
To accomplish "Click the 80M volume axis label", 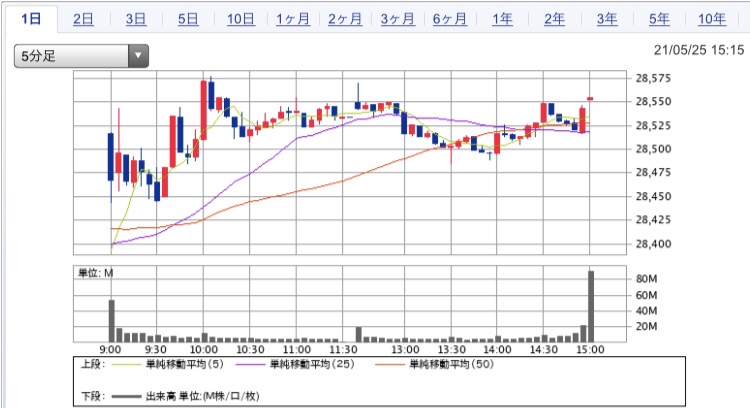I will 647,279.
